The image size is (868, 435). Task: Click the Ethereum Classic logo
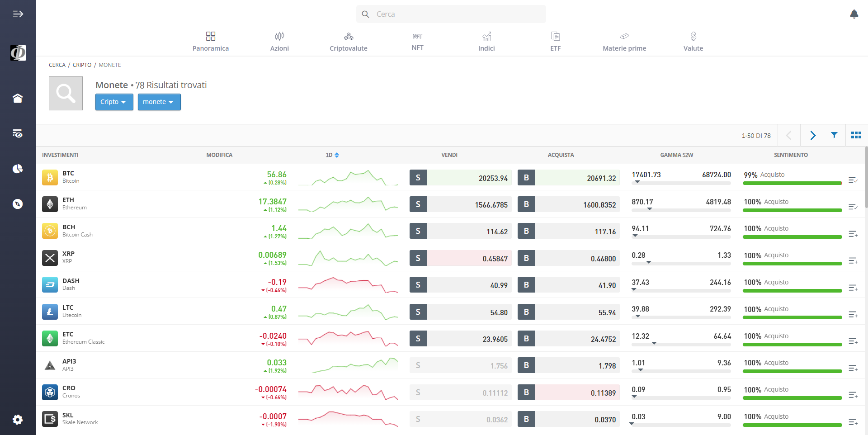(x=50, y=338)
